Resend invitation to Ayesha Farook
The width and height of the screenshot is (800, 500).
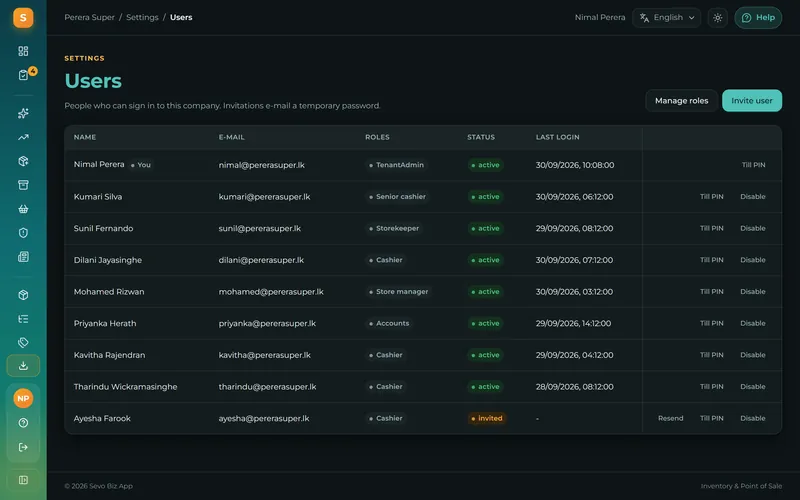click(x=670, y=418)
